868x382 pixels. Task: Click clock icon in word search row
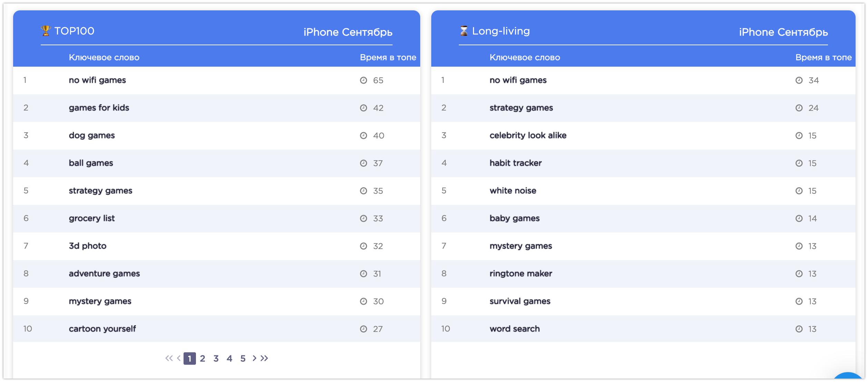pos(799,329)
